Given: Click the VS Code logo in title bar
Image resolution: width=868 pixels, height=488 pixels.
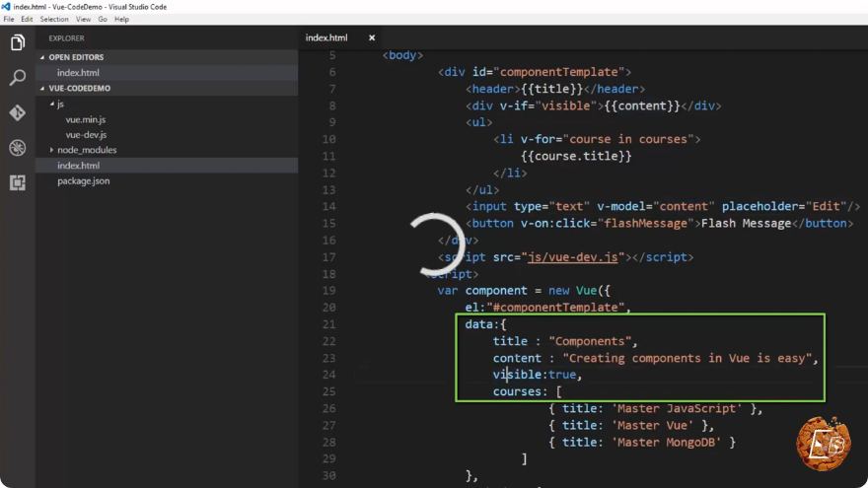Looking at the screenshot, I should [x=6, y=7].
